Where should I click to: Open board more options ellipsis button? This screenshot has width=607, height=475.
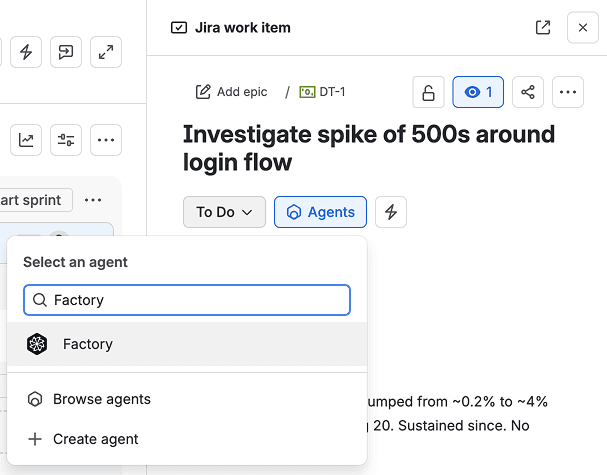pos(106,140)
